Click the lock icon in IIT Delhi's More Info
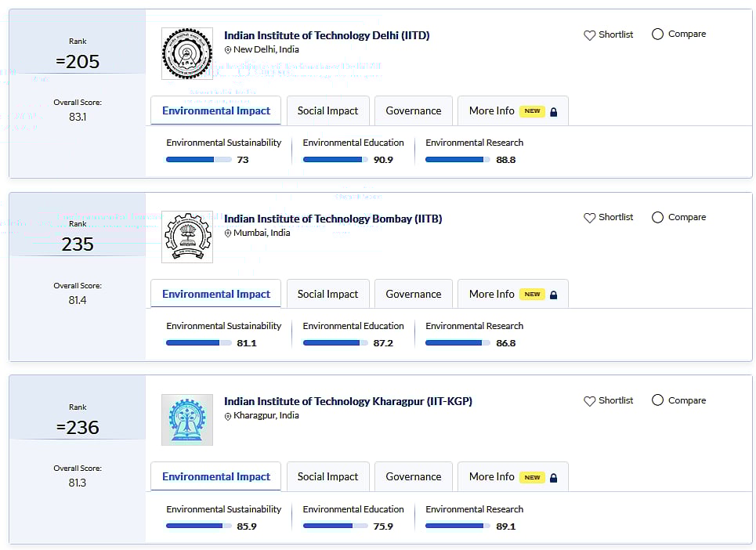756x550 pixels. point(553,112)
